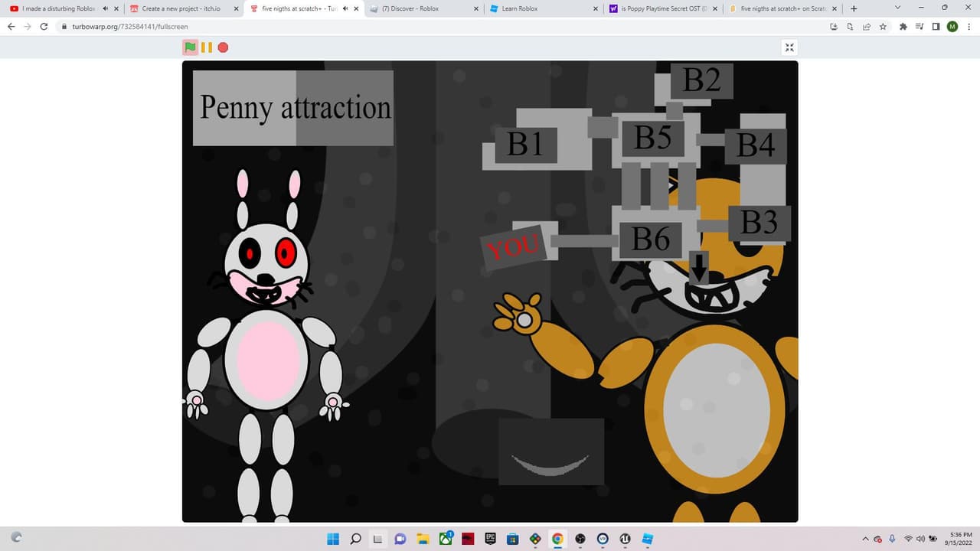Image resolution: width=980 pixels, height=551 pixels.
Task: Open the Windows Start menu
Action: click(x=333, y=539)
